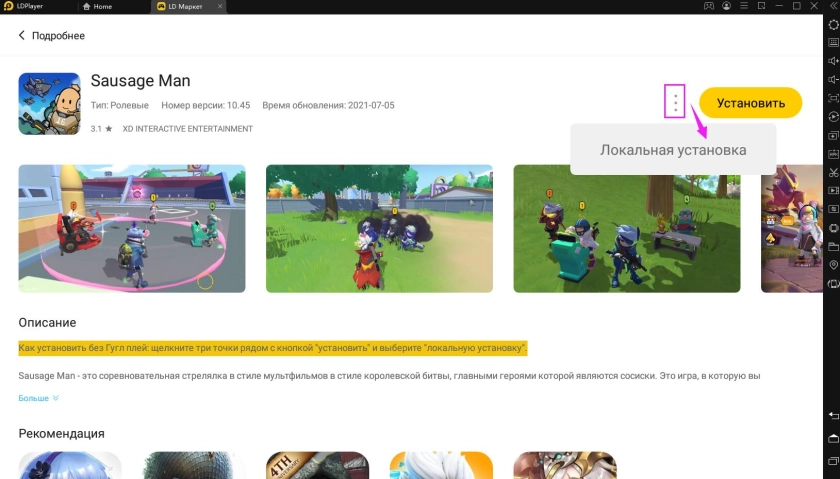Open second screenshot with red character on grass
The image size is (840, 479).
[379, 229]
